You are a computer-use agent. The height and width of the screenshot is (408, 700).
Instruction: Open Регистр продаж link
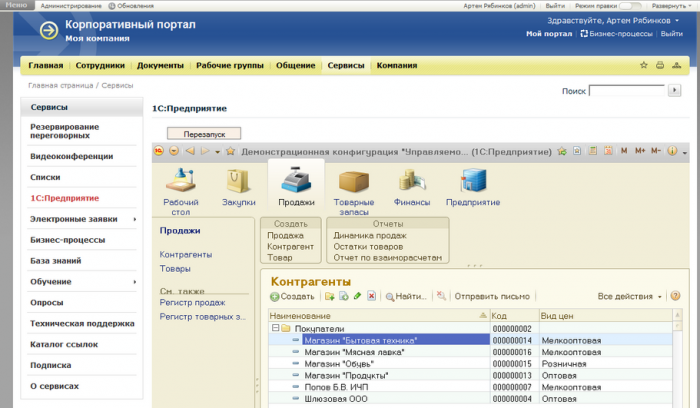192,303
